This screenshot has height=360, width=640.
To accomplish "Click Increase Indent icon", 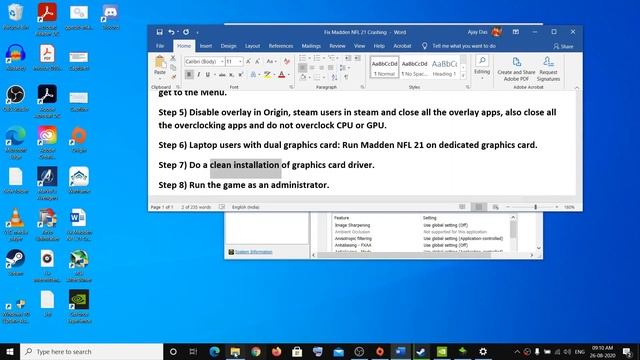I will coord(357,58).
